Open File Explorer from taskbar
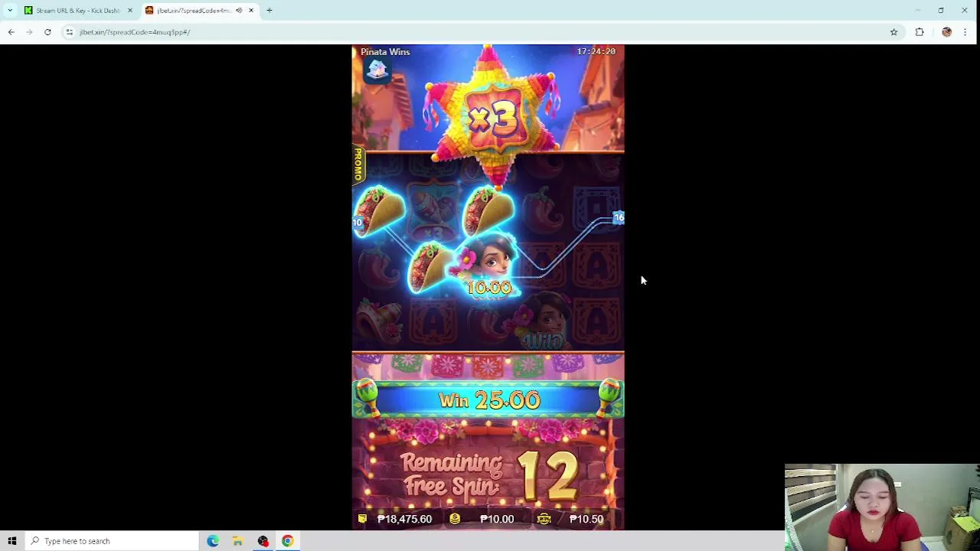The image size is (980, 551). (x=238, y=541)
